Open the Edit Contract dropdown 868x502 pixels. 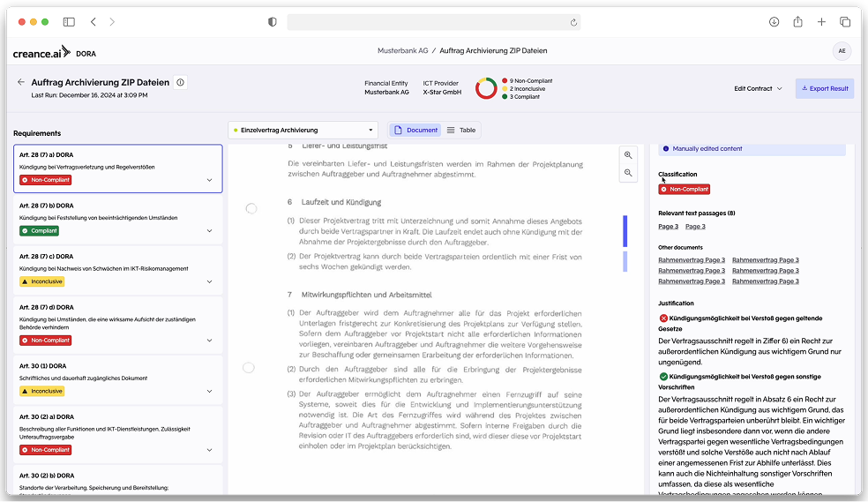click(x=758, y=88)
